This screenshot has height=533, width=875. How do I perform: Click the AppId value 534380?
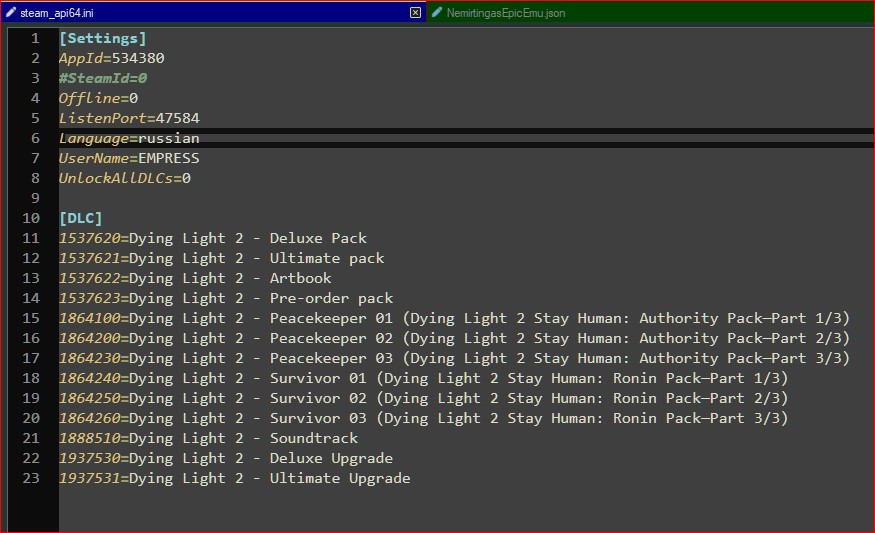(138, 58)
